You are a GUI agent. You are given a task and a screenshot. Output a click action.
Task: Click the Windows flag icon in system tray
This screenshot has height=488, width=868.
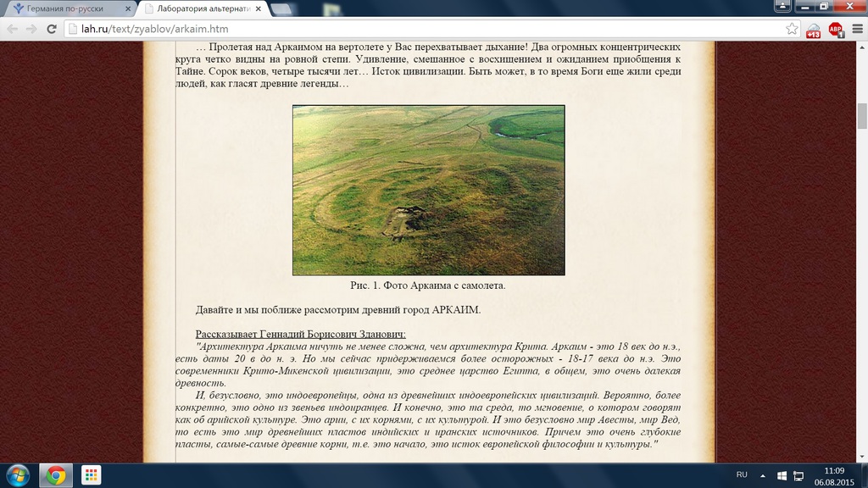(x=782, y=475)
